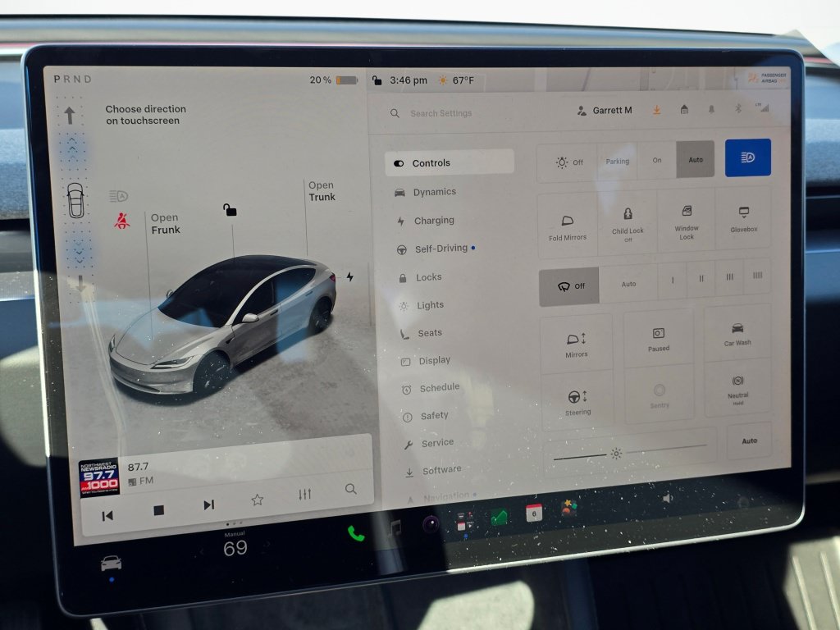
Task: Tap the volume speaker icon
Action: click(668, 499)
